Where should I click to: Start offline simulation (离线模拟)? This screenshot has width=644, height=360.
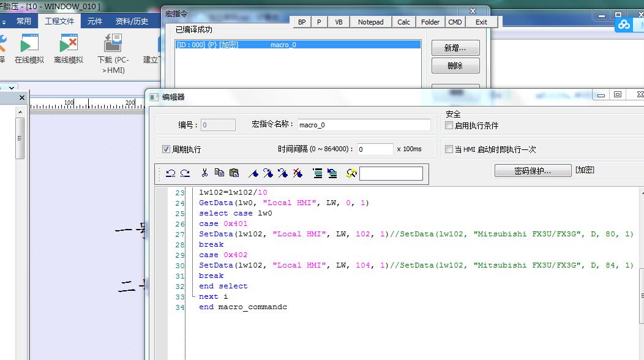pyautogui.click(x=68, y=49)
